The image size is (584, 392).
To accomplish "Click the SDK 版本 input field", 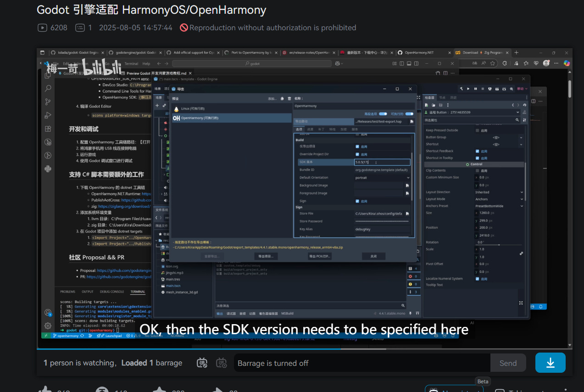I will point(382,162).
